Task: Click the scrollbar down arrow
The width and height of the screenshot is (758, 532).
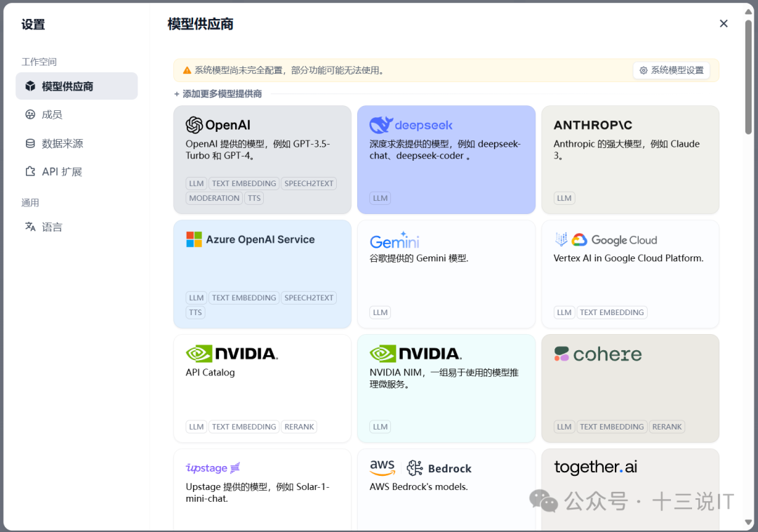Action: coord(748,523)
